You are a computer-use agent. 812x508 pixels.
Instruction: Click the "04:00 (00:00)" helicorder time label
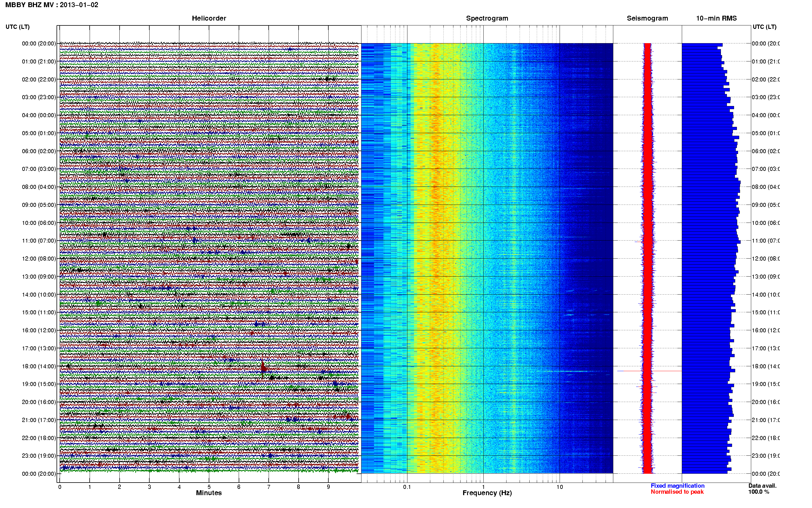pyautogui.click(x=39, y=115)
